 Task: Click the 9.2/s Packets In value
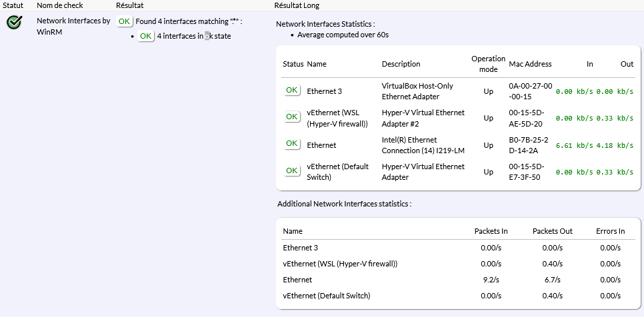coord(491,280)
